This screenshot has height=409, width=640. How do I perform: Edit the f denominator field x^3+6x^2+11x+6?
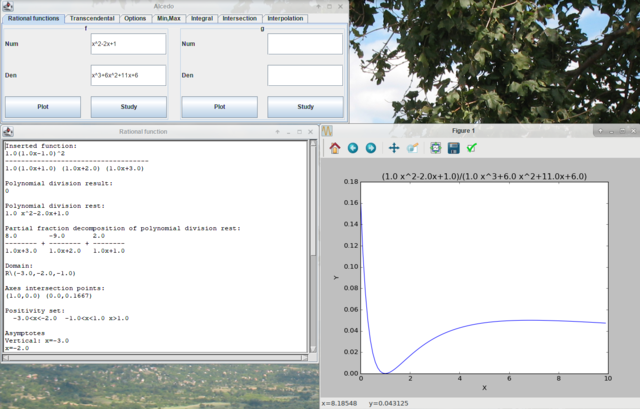pos(128,75)
